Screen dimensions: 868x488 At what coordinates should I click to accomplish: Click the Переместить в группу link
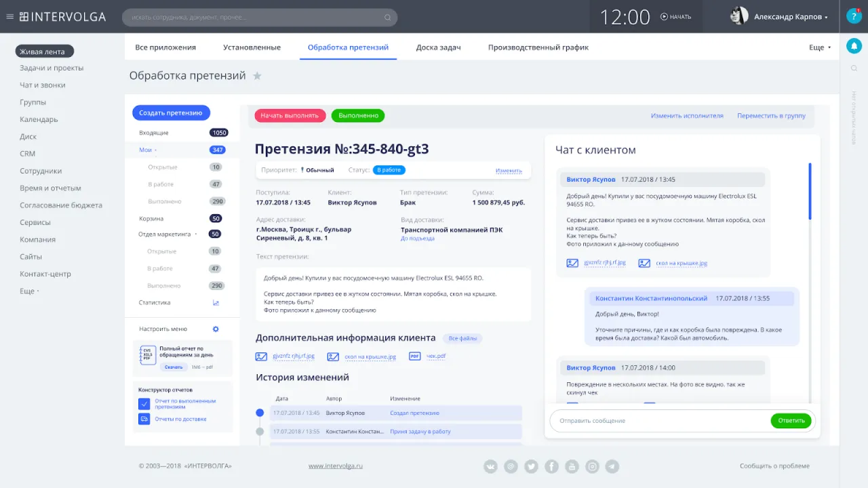click(x=772, y=116)
